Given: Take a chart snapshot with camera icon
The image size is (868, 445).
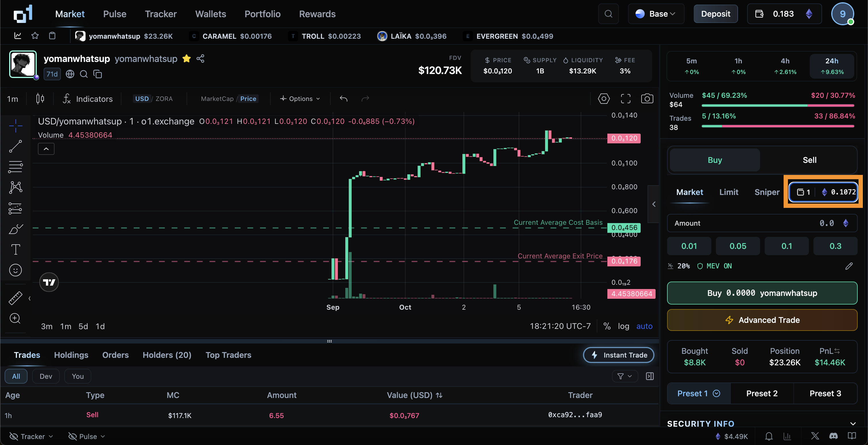Looking at the screenshot, I should (x=647, y=99).
